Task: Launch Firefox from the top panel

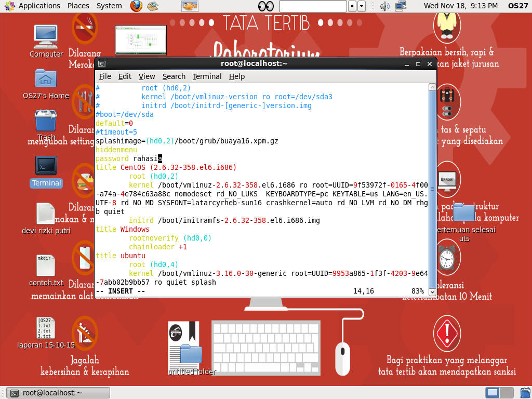Action: [x=136, y=6]
